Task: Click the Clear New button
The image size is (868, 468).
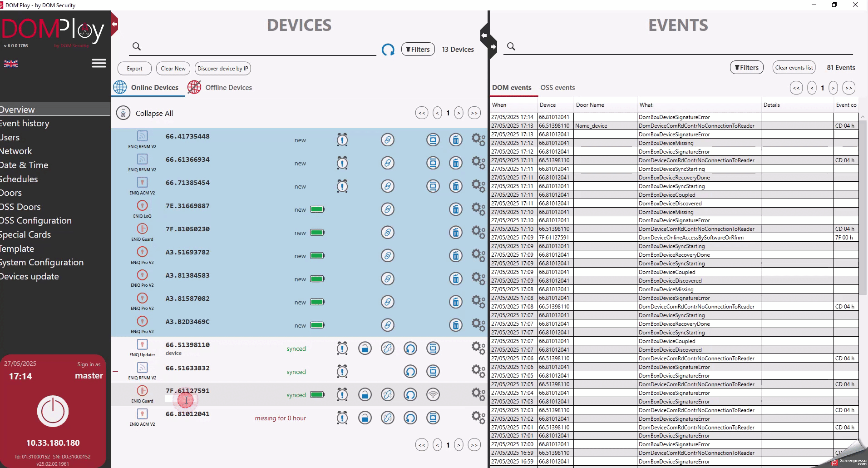Action: [173, 69]
